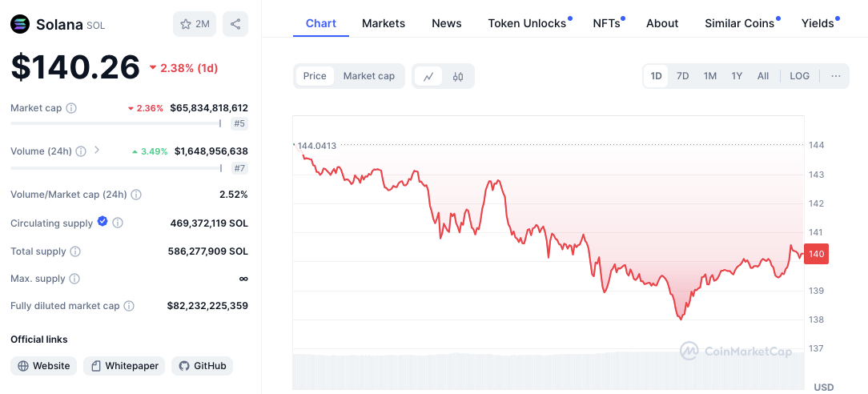Click the $140.26 price value
Image resolution: width=868 pixels, height=394 pixels.
tap(75, 67)
